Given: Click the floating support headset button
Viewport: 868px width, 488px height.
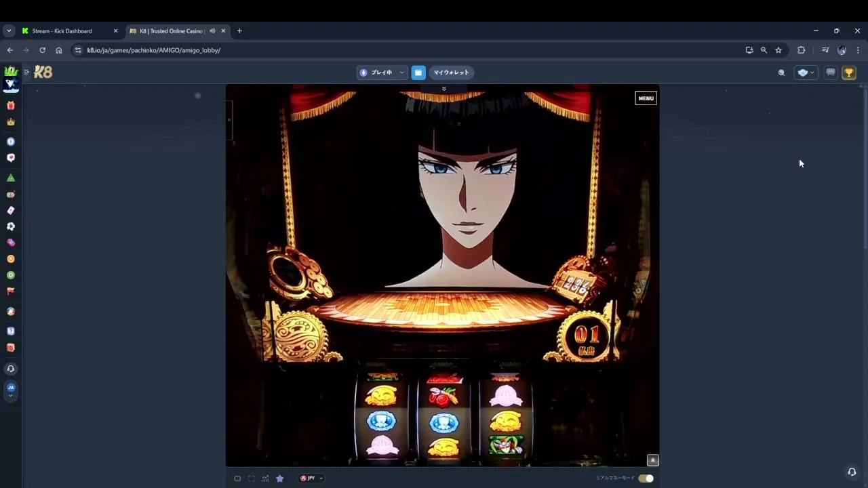Looking at the screenshot, I should click(852, 472).
